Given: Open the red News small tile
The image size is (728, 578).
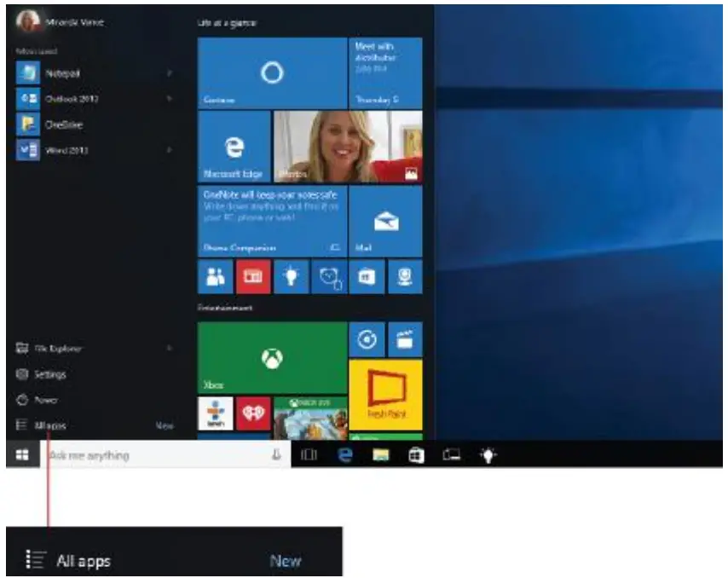Looking at the screenshot, I should (x=253, y=277).
